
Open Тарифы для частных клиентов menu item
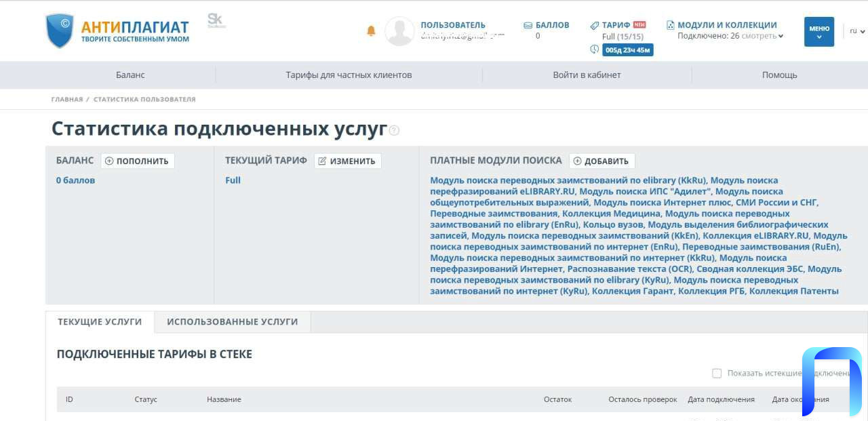click(349, 75)
